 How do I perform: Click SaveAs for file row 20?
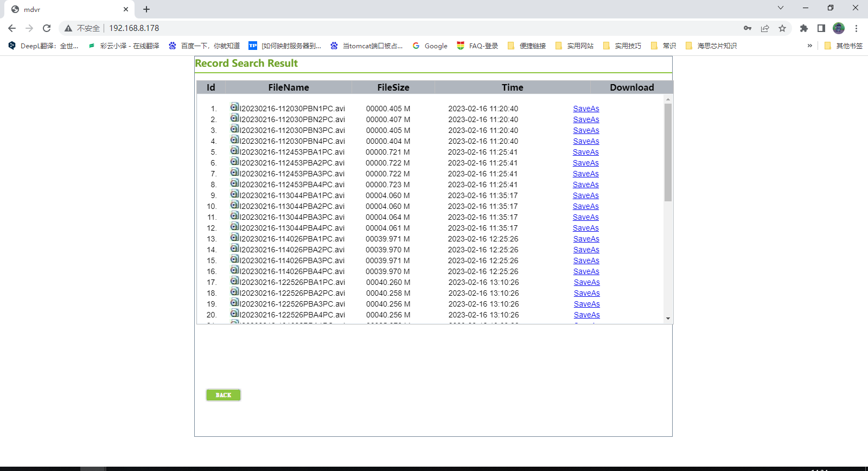tap(587, 315)
